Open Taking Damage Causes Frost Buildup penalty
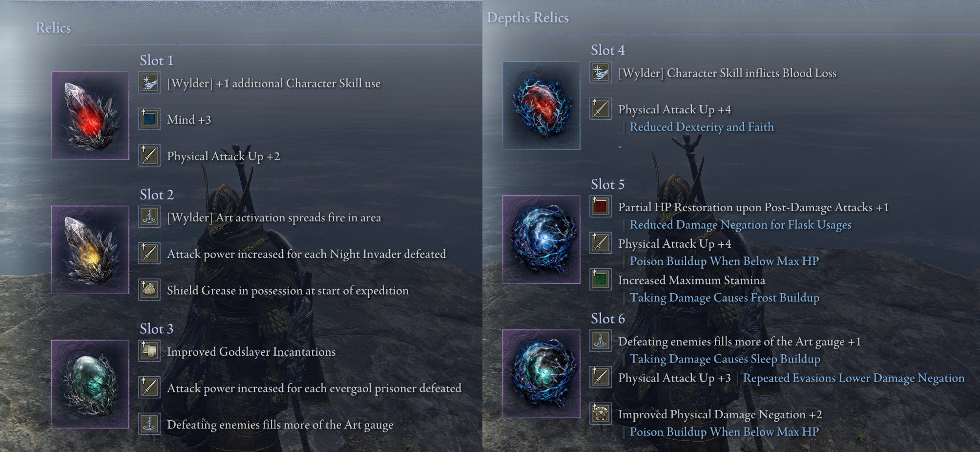 [x=725, y=298]
